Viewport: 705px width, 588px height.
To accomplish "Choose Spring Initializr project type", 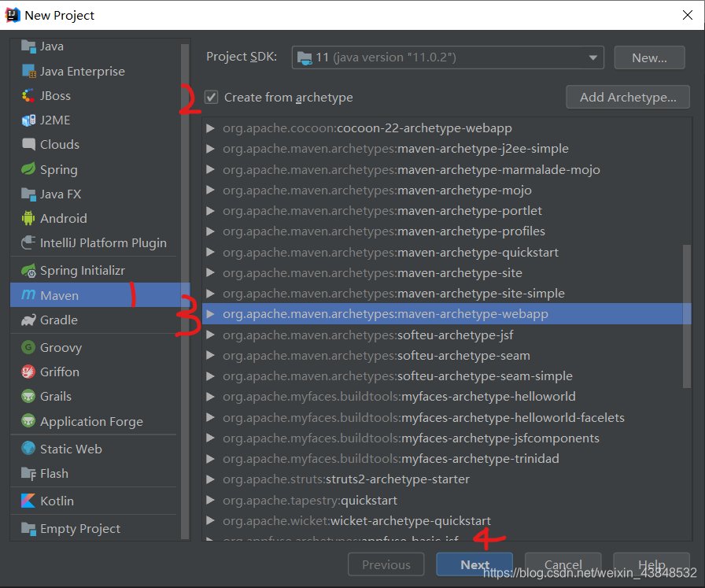I will coord(95,271).
